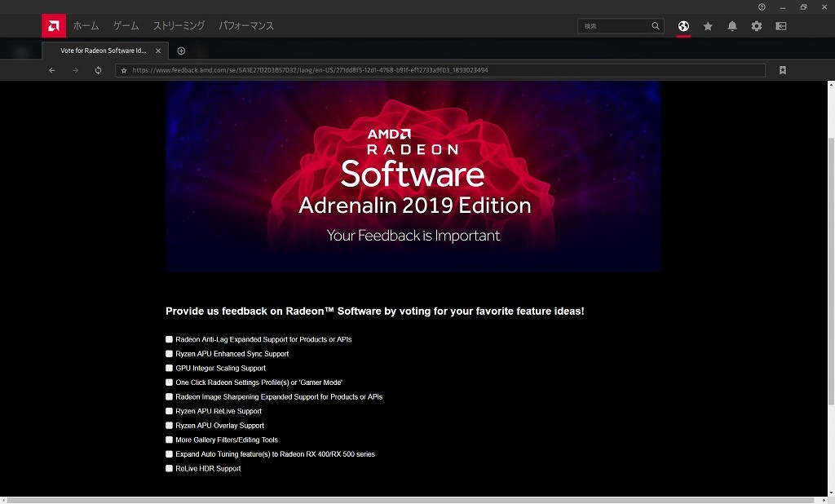The height and width of the screenshot is (504, 835).
Task: Open new browser tab with plus icon
Action: point(181,51)
